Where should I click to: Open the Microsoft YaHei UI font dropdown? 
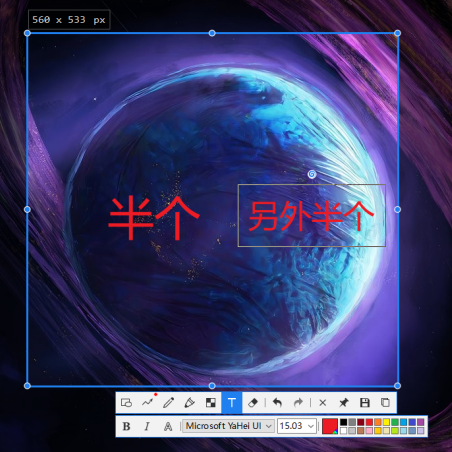[228, 426]
